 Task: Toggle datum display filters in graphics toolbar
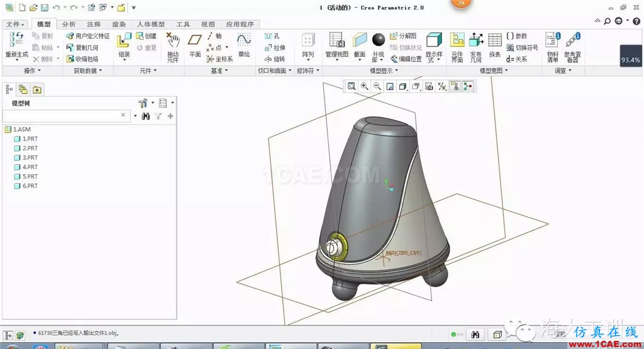point(442,86)
